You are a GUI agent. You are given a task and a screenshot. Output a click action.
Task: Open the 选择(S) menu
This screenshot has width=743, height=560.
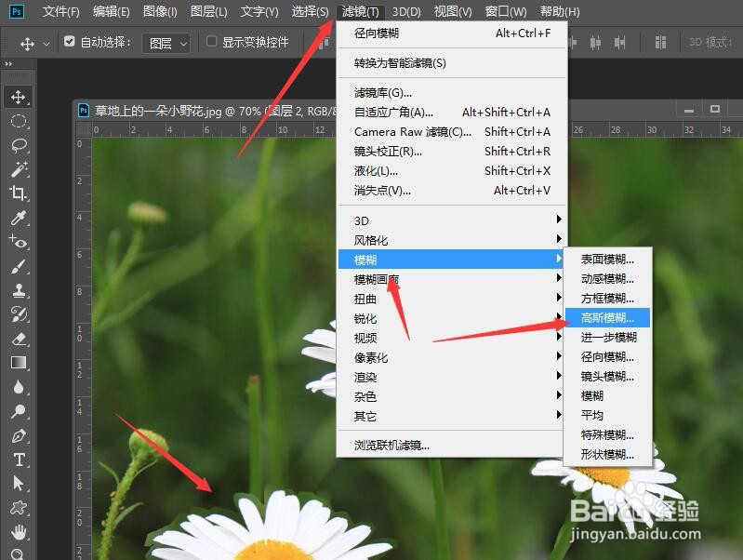310,11
